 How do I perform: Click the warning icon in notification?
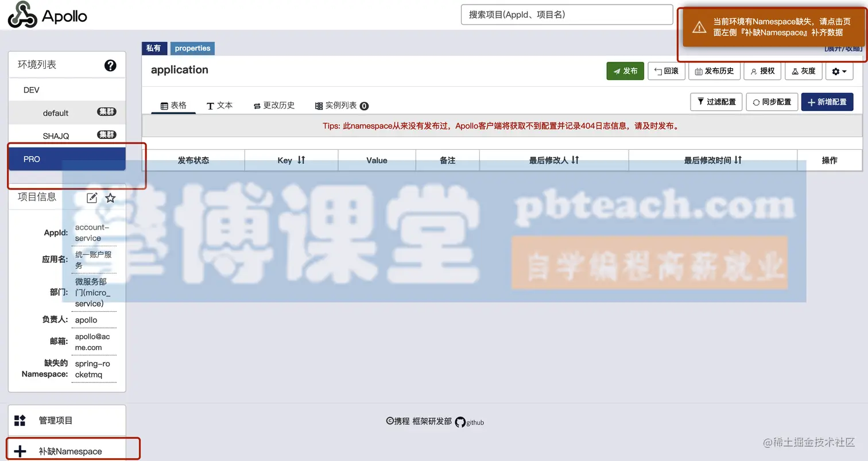point(699,27)
